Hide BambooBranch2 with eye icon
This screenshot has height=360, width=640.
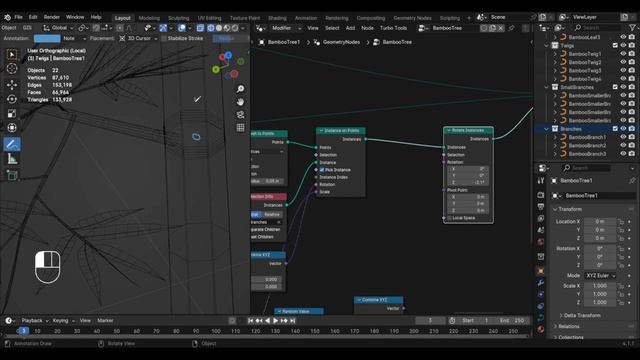pyautogui.click(x=623, y=145)
